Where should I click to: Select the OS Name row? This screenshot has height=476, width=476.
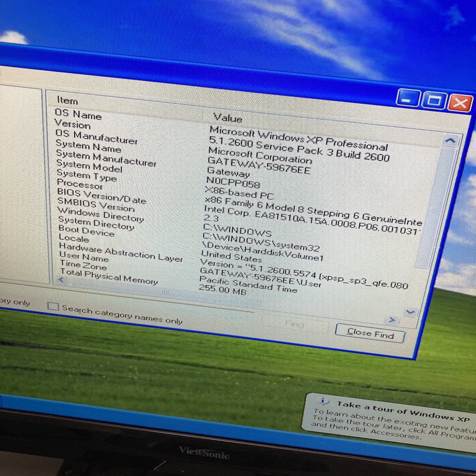point(78,114)
